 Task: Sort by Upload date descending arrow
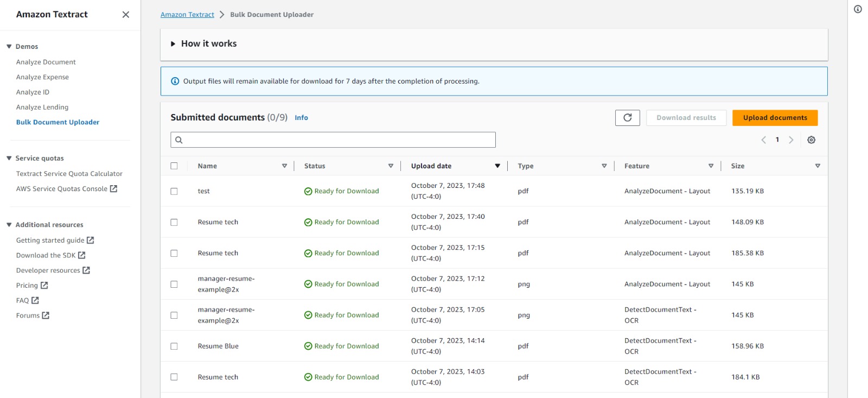[x=497, y=166]
